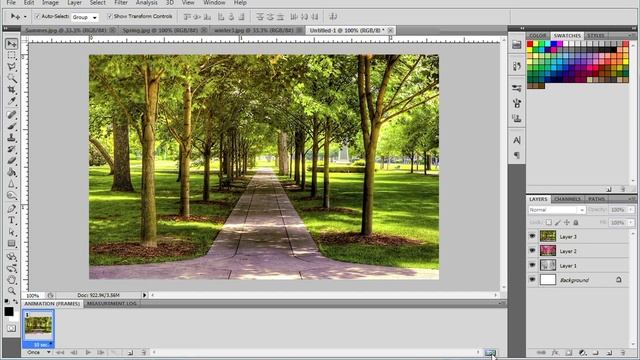Toggle lock transparent pixels
The width and height of the screenshot is (640, 360).
coord(549,222)
